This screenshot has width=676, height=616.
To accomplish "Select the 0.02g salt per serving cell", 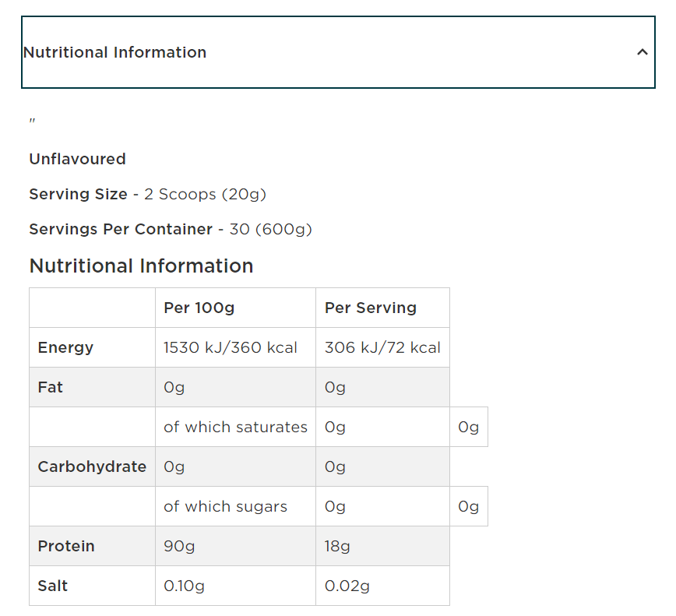I will point(347,586).
